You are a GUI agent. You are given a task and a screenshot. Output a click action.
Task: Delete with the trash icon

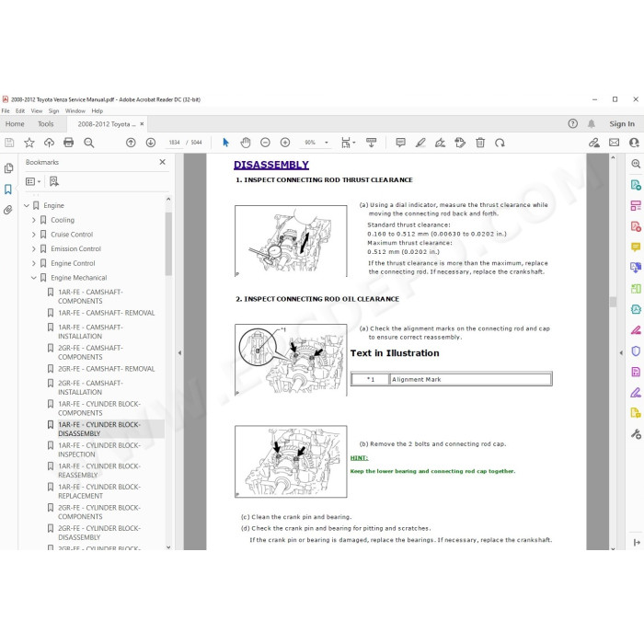click(480, 143)
